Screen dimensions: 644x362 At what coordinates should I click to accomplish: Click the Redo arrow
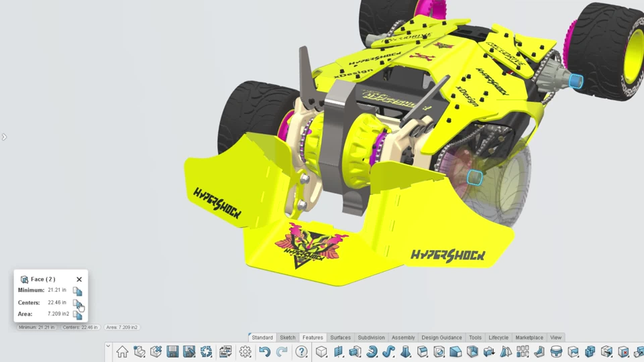point(282,352)
